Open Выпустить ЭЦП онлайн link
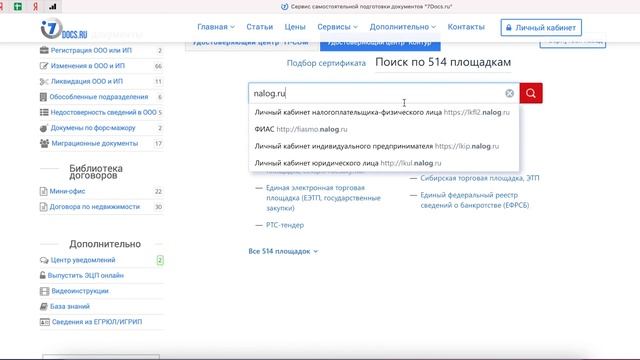The image size is (640, 360). tap(86, 276)
